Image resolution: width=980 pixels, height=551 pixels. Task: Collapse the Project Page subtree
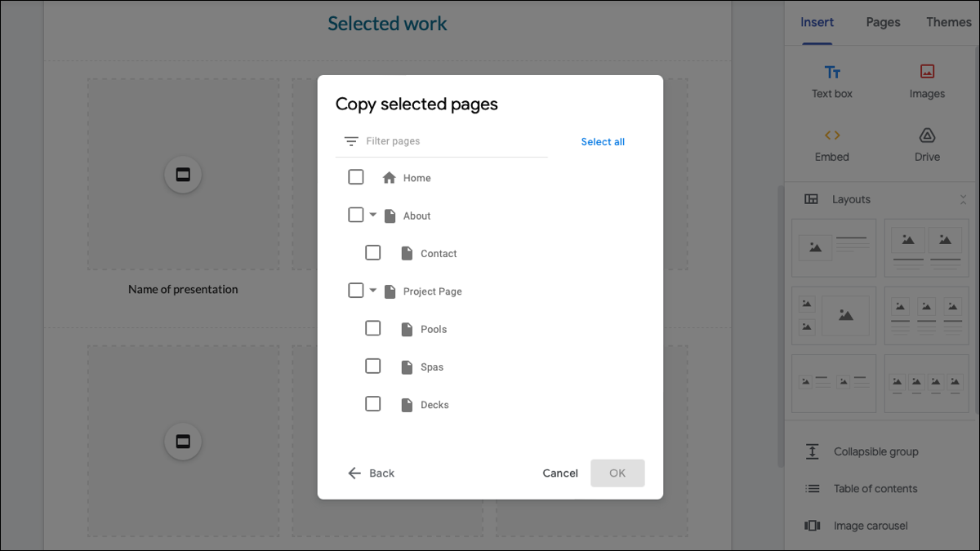point(374,290)
